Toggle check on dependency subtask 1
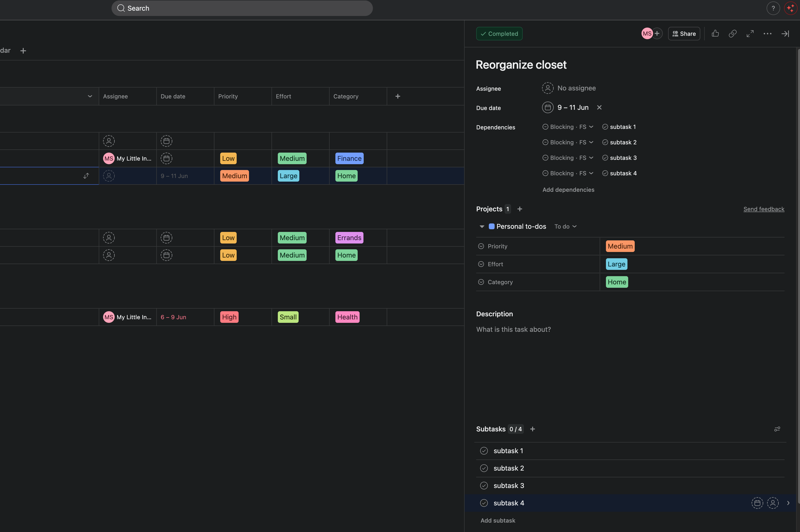Screen dimensions: 800x532 (605, 127)
